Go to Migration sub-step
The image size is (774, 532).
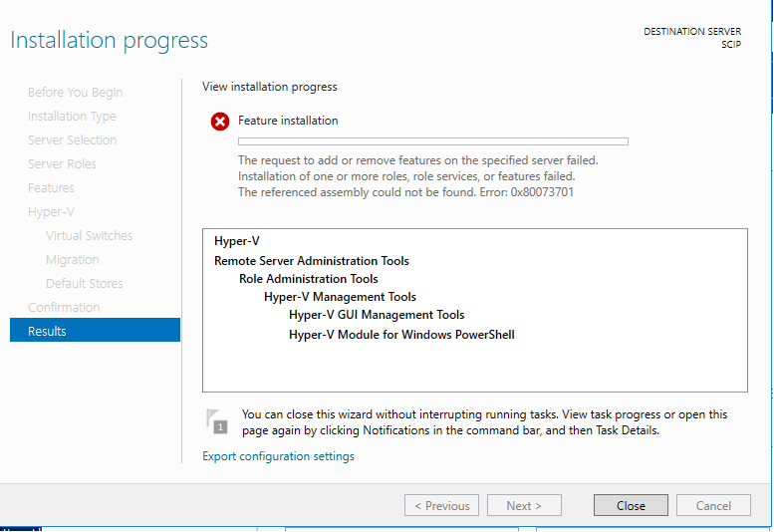click(x=73, y=260)
